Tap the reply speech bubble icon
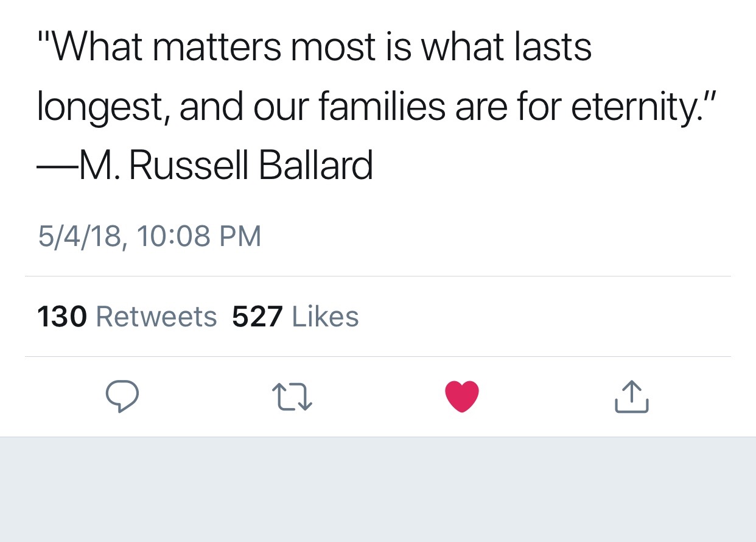 [x=122, y=396]
